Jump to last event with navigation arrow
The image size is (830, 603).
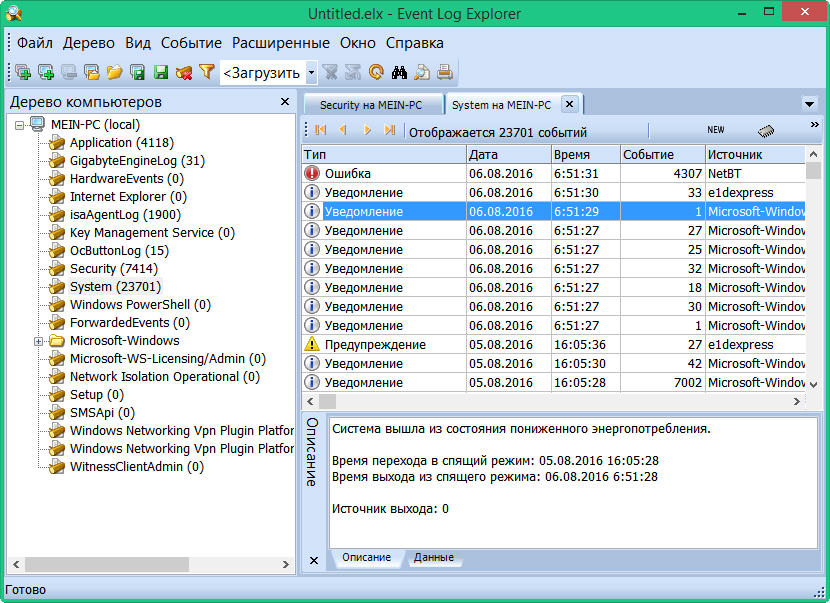(390, 131)
